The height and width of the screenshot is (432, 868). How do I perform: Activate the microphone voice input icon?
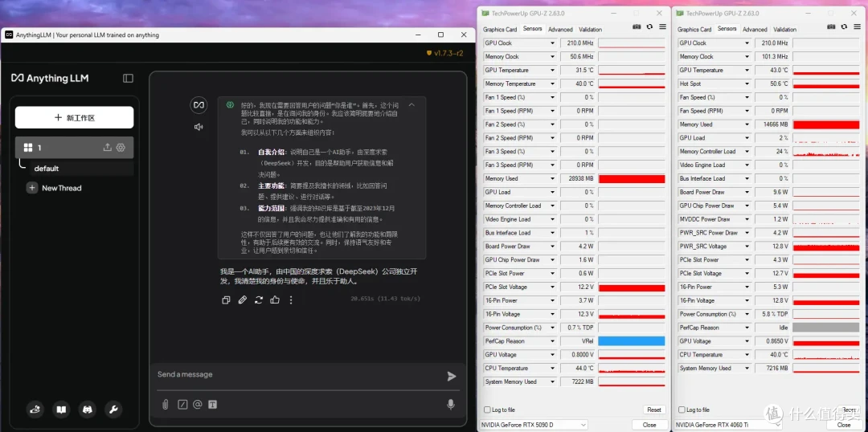[451, 405]
